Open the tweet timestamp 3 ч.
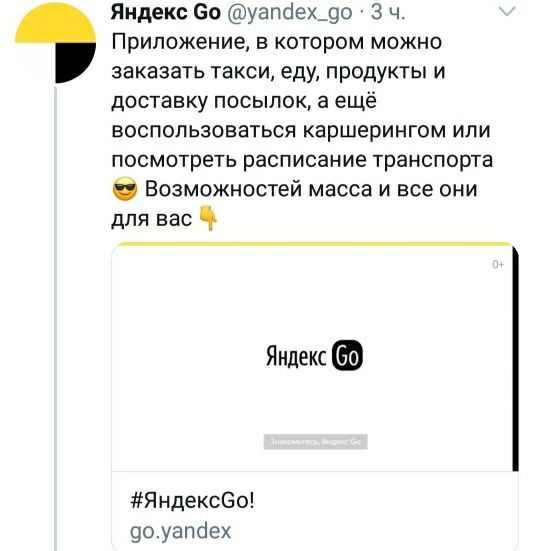Image resolution: width=533 pixels, height=551 pixels. coord(388,12)
